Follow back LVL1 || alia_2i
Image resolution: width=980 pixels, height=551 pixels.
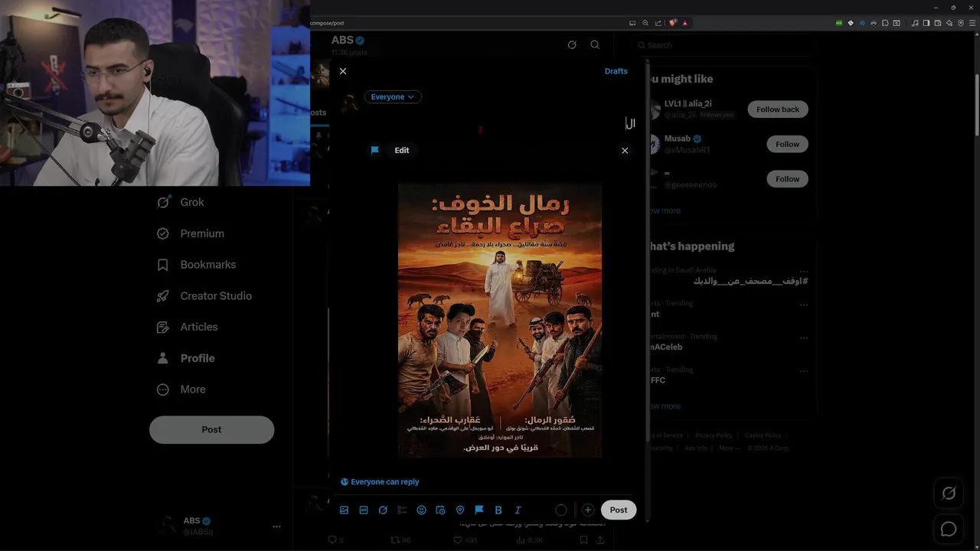pos(778,109)
